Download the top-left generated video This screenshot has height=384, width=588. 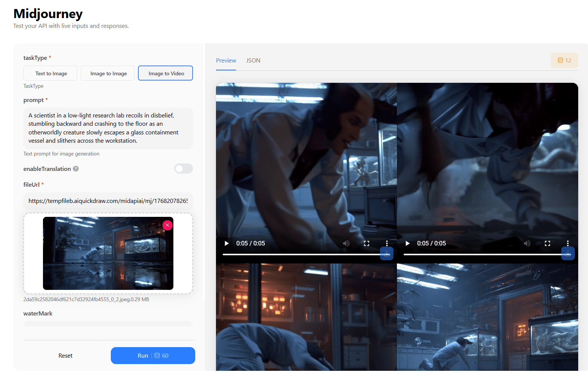[387, 253]
